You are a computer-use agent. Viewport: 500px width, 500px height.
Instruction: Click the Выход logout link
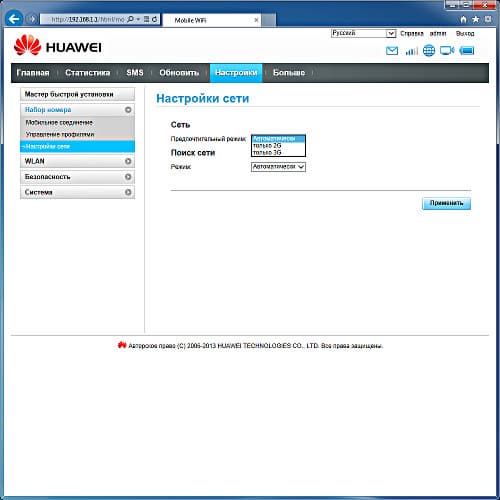tap(465, 34)
